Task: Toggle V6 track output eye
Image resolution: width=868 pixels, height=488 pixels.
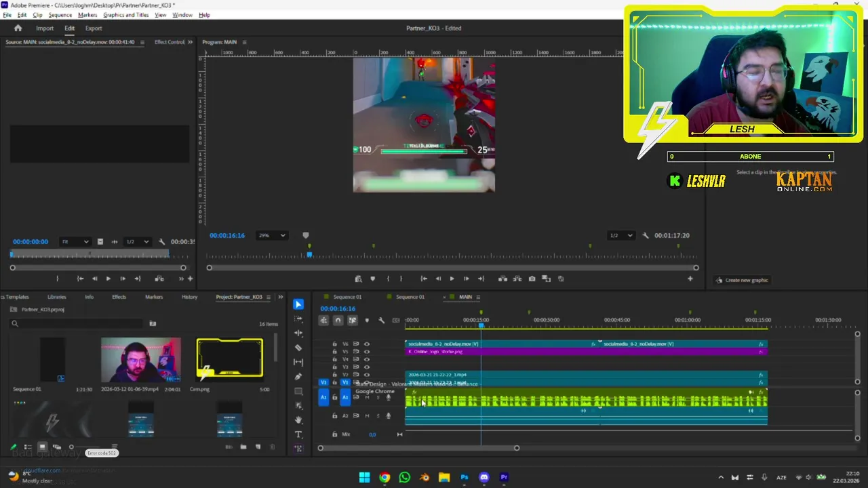Action: 367,344
